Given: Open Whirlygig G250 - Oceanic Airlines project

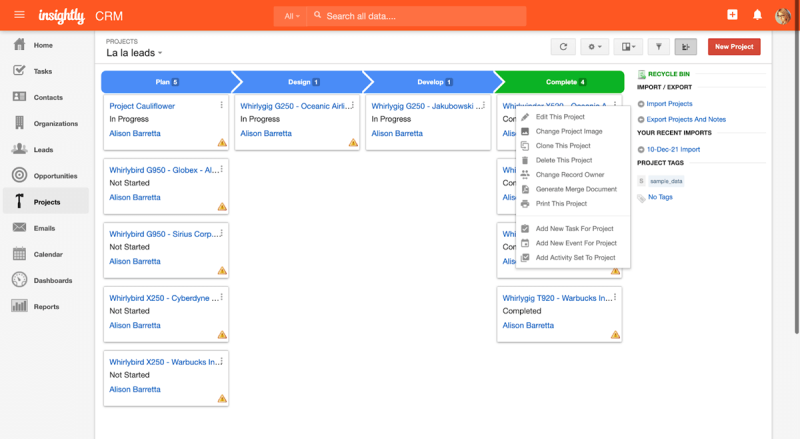Looking at the screenshot, I should click(x=295, y=106).
